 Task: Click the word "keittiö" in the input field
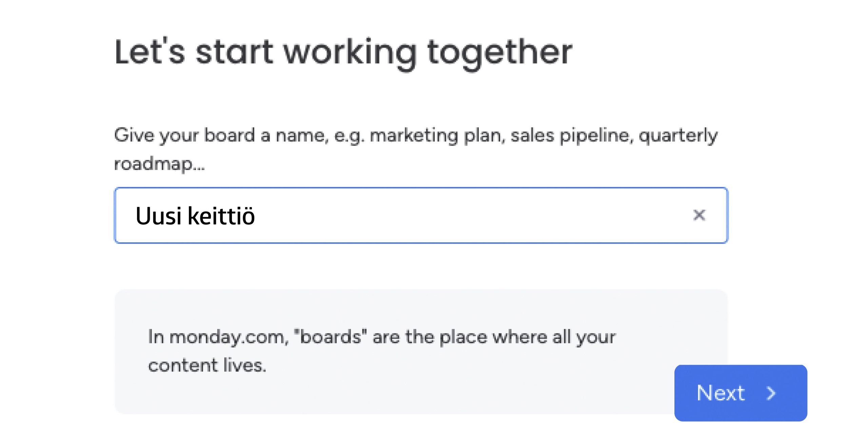221,216
